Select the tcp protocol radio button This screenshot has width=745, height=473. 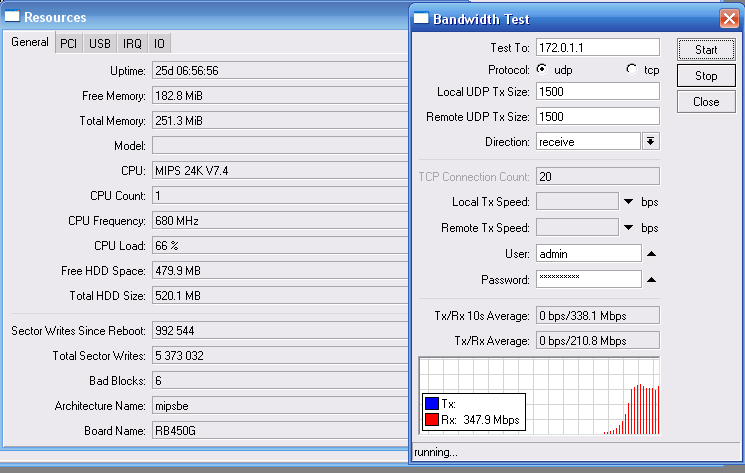[631, 69]
